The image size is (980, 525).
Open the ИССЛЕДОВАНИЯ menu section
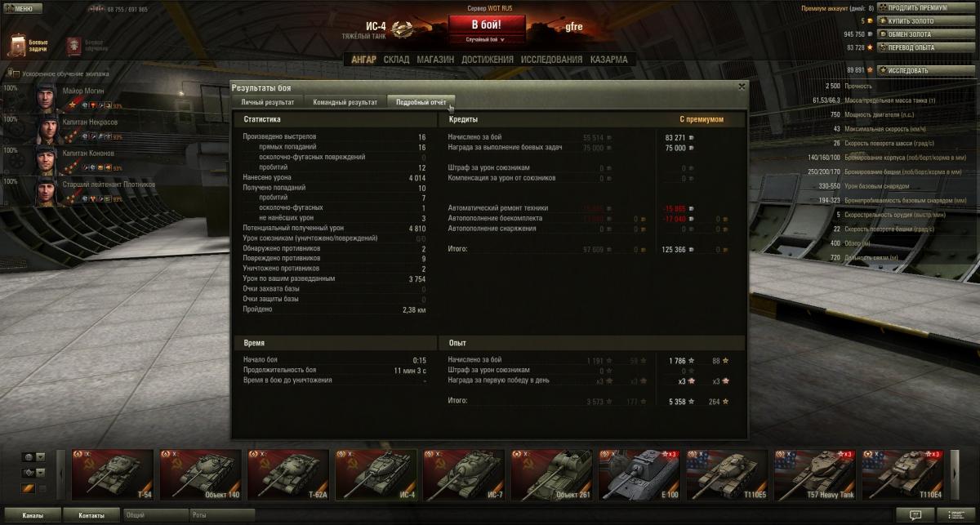tap(552, 60)
